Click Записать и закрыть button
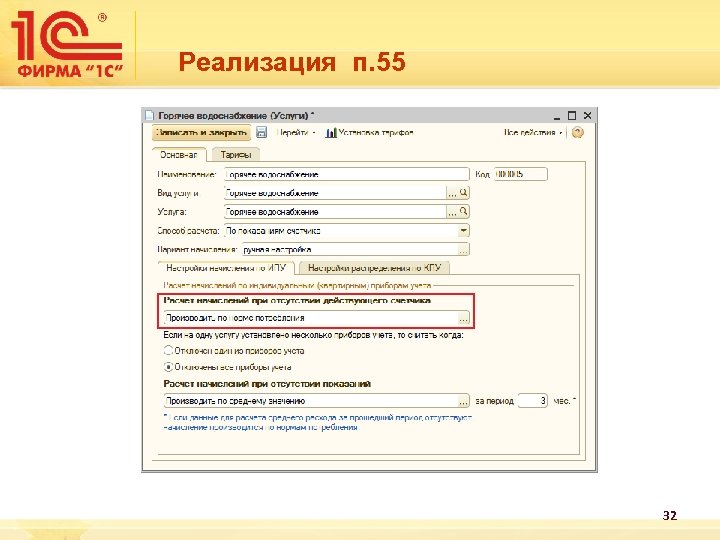The height and width of the screenshot is (540, 720). [x=201, y=133]
